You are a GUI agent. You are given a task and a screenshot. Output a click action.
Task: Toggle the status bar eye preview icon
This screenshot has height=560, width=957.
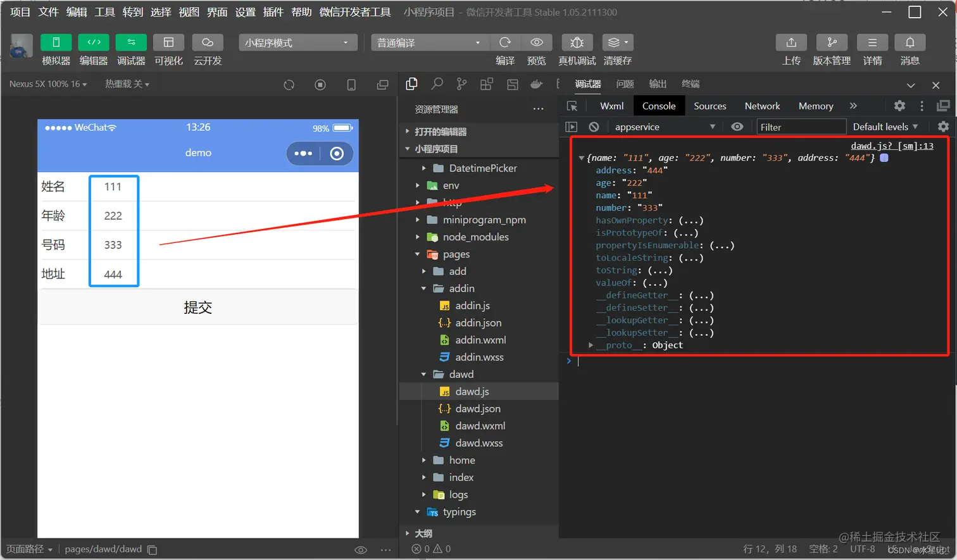(361, 550)
